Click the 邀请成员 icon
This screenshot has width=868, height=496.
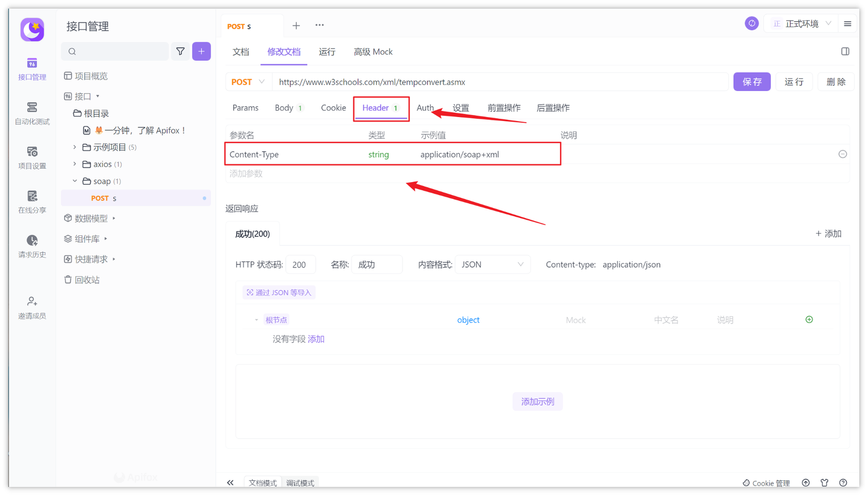[x=32, y=307]
